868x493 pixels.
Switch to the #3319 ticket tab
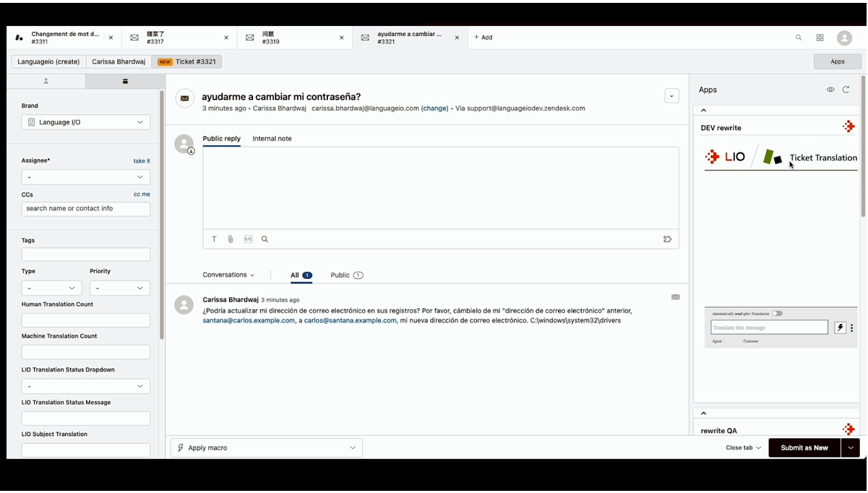point(295,38)
